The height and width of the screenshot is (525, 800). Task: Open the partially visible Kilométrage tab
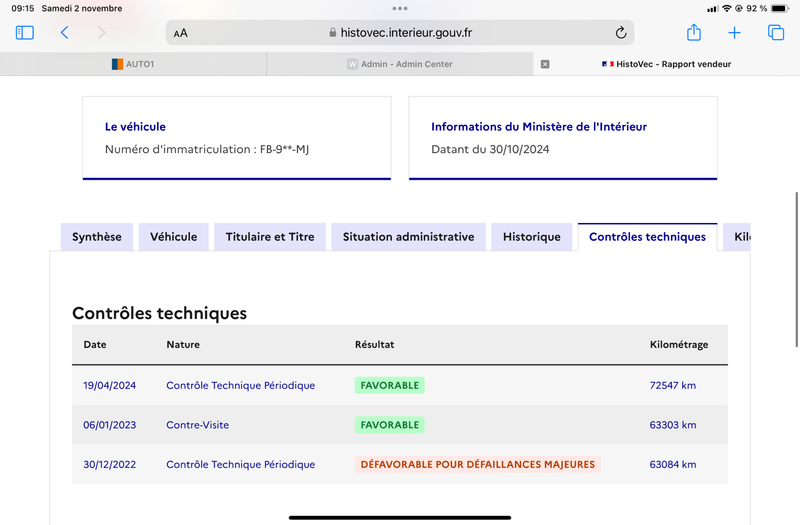click(737, 237)
